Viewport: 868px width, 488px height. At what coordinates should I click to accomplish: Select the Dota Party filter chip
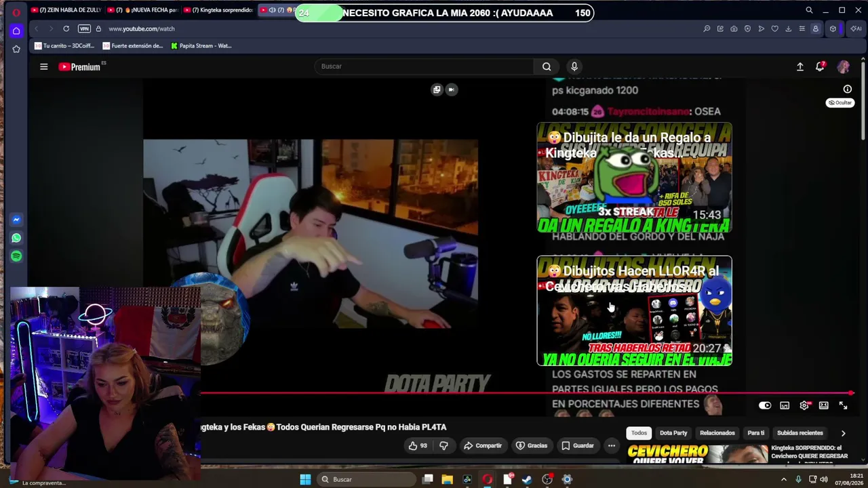[673, 433]
